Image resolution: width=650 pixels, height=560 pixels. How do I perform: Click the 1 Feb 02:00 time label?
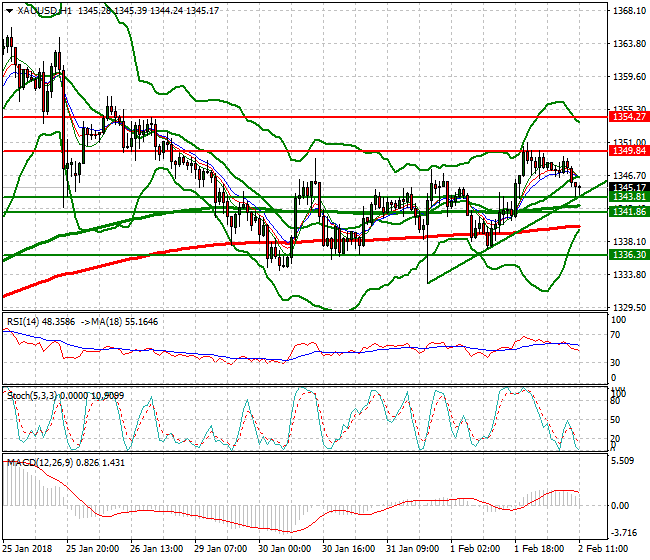point(475,549)
